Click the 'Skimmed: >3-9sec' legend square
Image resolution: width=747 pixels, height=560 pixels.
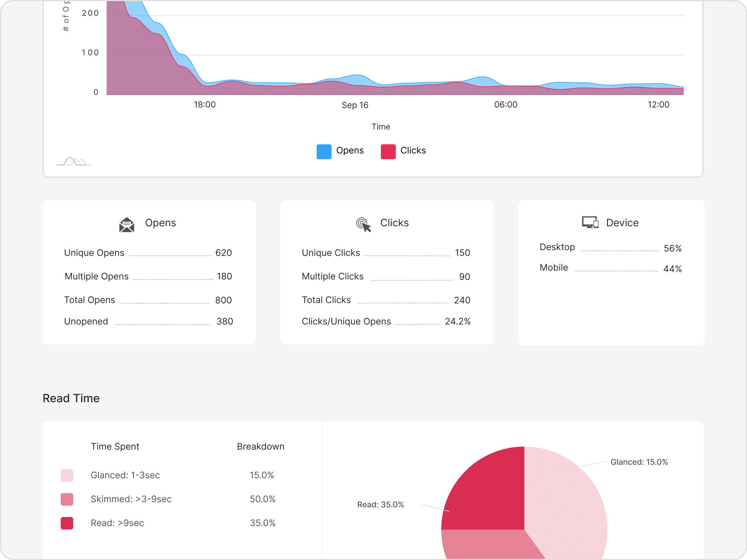coord(67,499)
